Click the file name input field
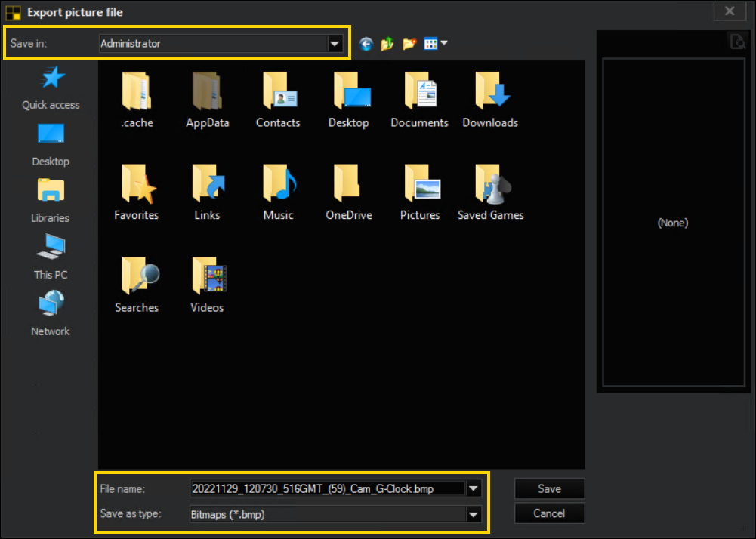This screenshot has height=539, width=756. click(325, 488)
